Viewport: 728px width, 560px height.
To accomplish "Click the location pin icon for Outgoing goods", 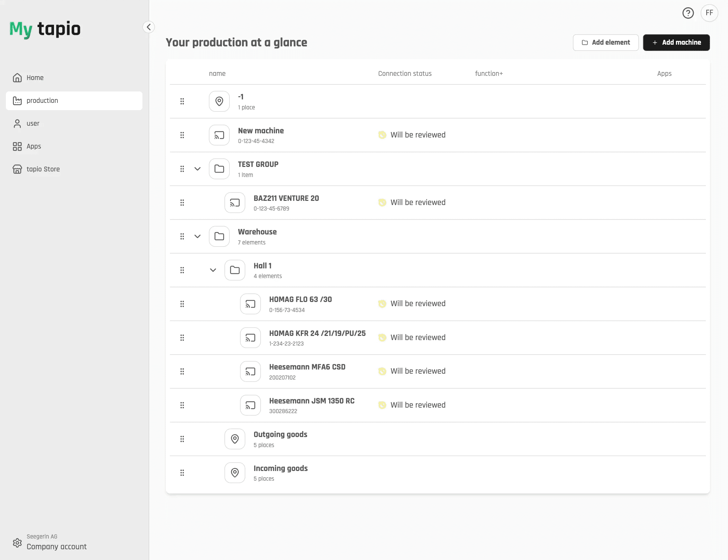I will click(x=235, y=439).
